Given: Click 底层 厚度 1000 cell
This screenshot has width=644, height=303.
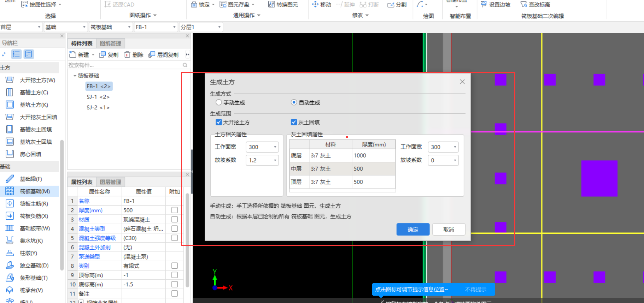Looking at the screenshot, I should tap(374, 155).
